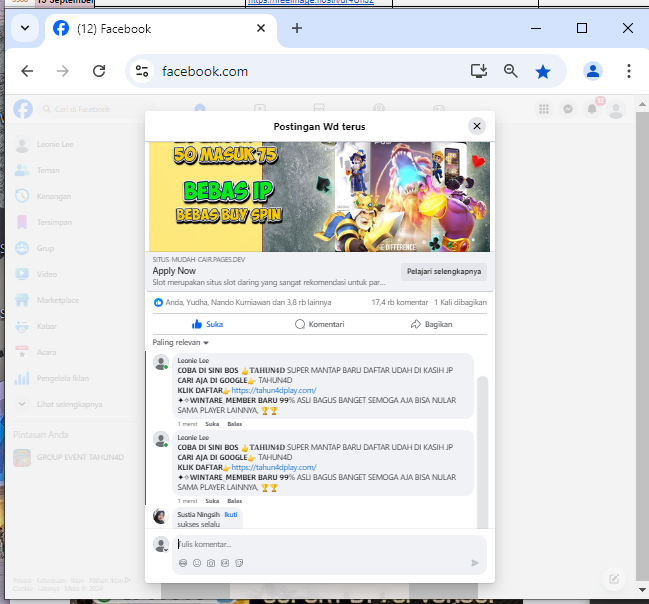Open Kenangan in the left sidebar
Image resolution: width=649 pixels, height=604 pixels.
click(x=75, y=196)
